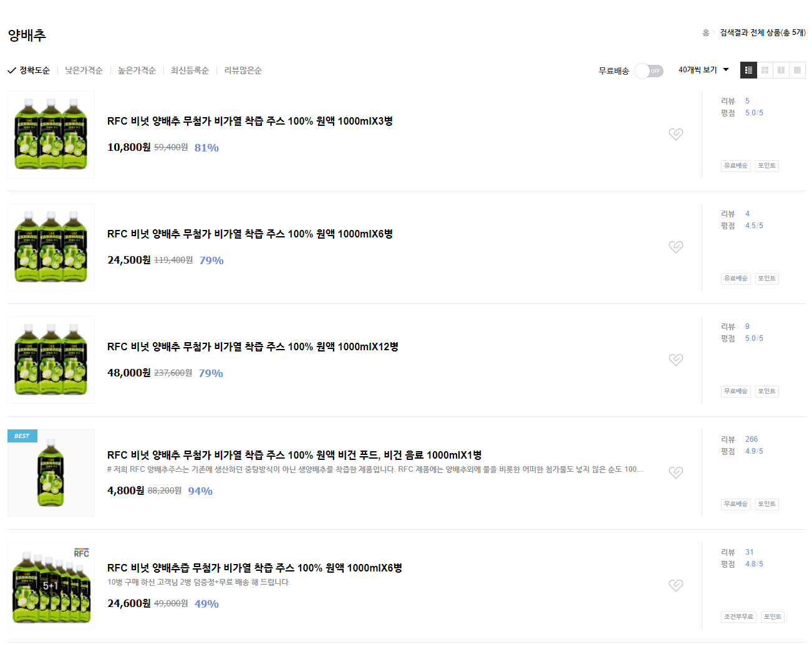This screenshot has height=645, width=812.
Task: Sort by 낮은가격순
Action: pyautogui.click(x=84, y=70)
